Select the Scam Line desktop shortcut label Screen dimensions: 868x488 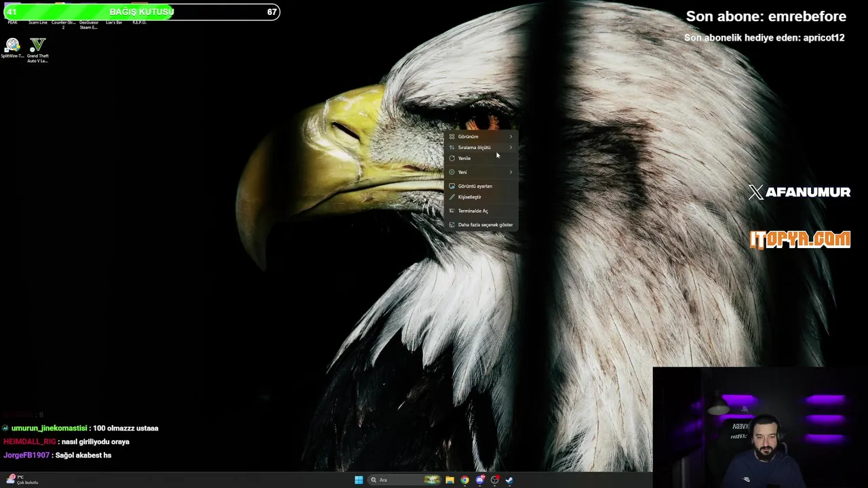[38, 22]
